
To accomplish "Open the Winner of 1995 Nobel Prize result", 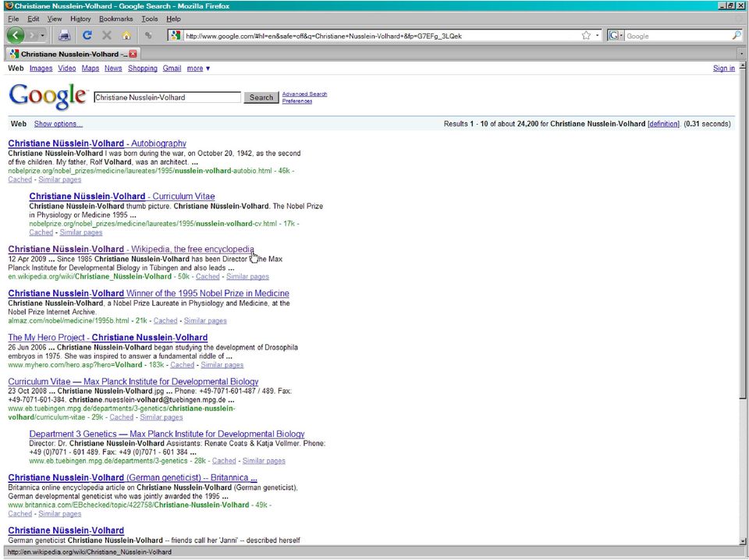I will tap(148, 293).
